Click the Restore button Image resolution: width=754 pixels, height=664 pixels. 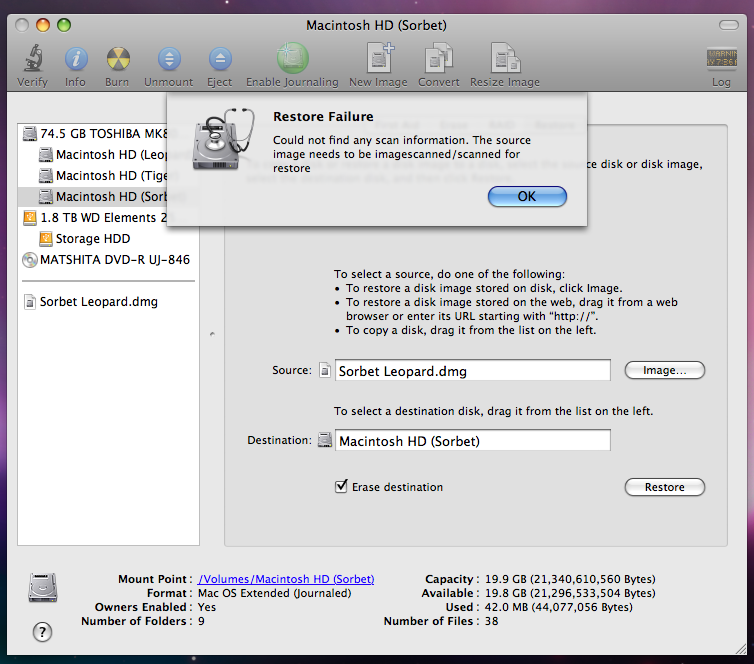(665, 487)
